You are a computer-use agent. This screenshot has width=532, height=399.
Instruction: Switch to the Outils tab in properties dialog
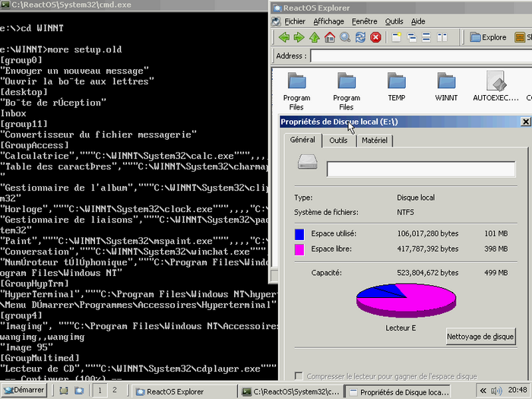[x=338, y=141]
